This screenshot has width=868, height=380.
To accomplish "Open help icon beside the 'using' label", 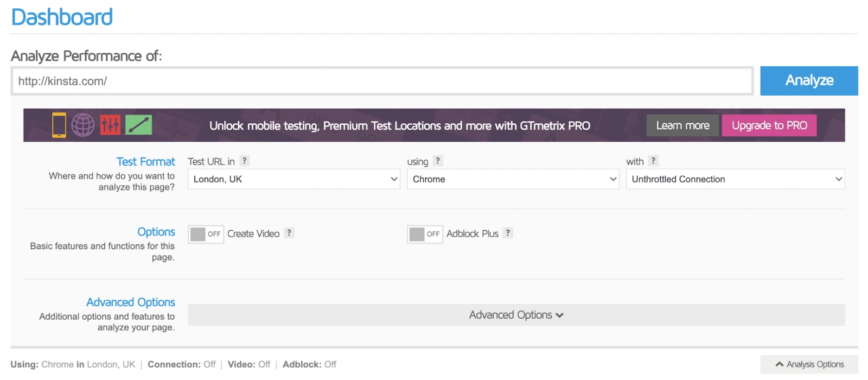I will point(438,161).
